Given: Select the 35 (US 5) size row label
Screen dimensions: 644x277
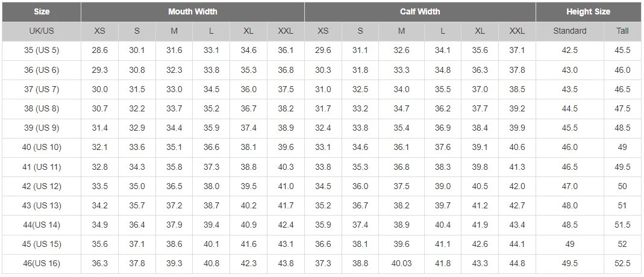Looking at the screenshot, I should point(42,51).
